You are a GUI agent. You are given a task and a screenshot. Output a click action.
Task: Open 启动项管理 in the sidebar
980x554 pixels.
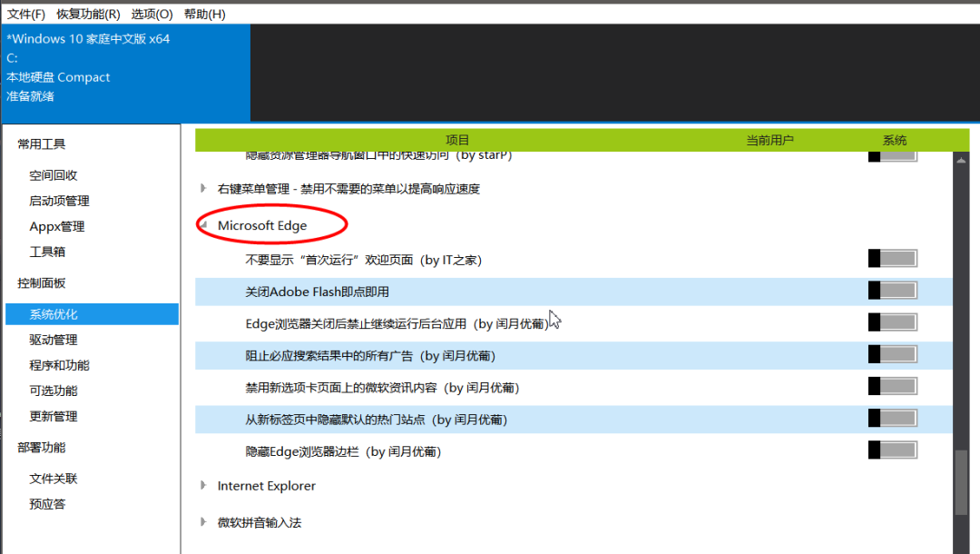point(59,201)
